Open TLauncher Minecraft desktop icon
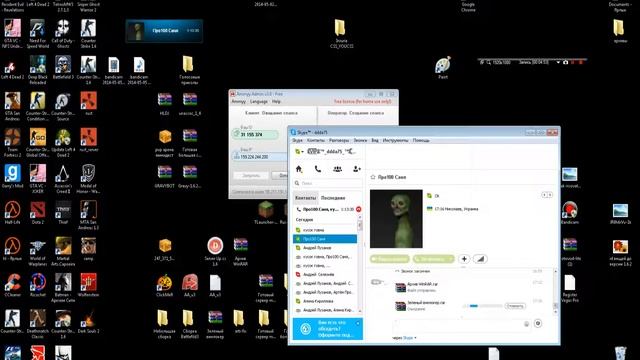The height and width of the screenshot is (360, 640). pos(266,213)
